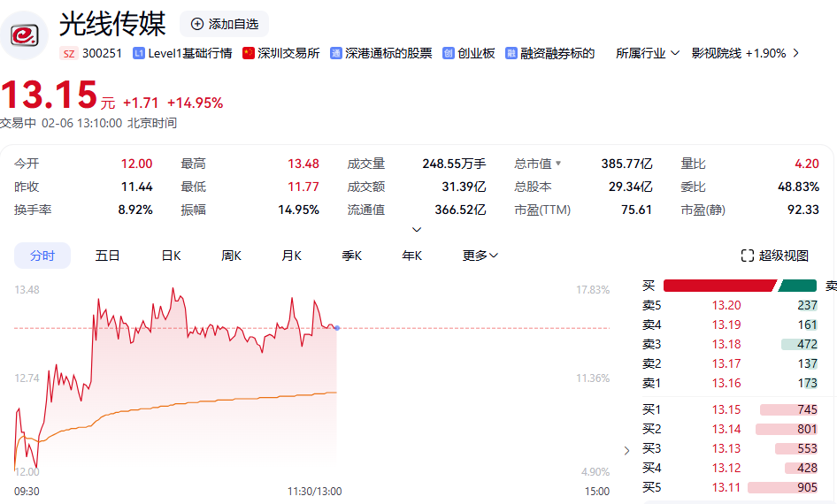Click 量比 value 4.20
The width and height of the screenshot is (837, 504).
(807, 164)
